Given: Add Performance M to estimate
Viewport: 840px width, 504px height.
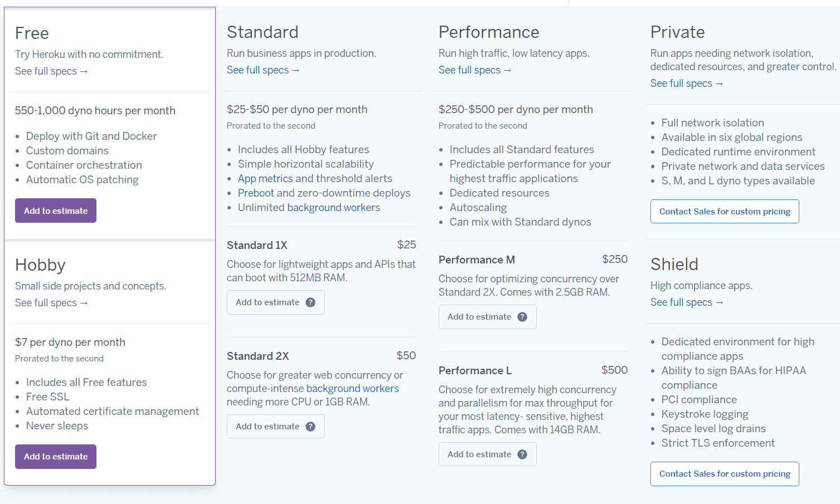Looking at the screenshot, I should pyautogui.click(x=479, y=317).
